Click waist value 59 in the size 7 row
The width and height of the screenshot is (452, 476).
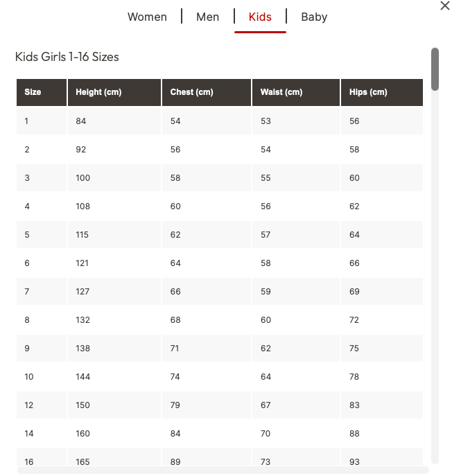pyautogui.click(x=266, y=292)
